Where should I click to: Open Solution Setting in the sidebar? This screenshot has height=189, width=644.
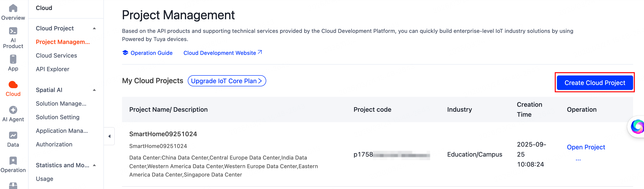pyautogui.click(x=58, y=117)
